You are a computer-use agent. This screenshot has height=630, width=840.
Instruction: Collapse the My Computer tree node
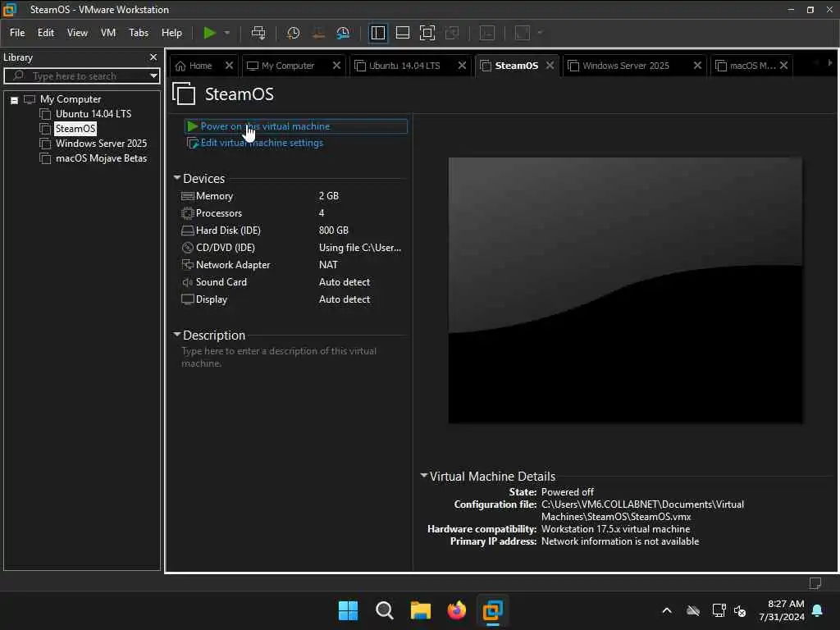pyautogui.click(x=15, y=100)
